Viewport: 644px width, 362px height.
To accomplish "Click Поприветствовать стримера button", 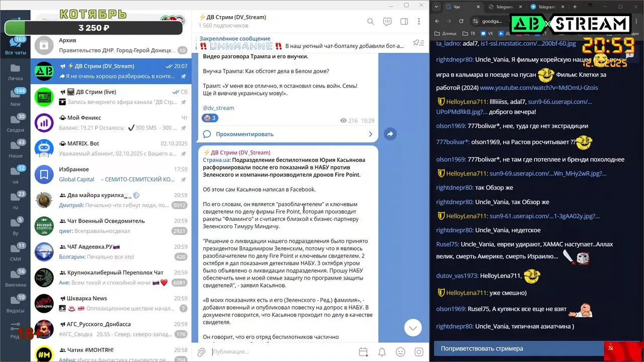I will click(519, 348).
